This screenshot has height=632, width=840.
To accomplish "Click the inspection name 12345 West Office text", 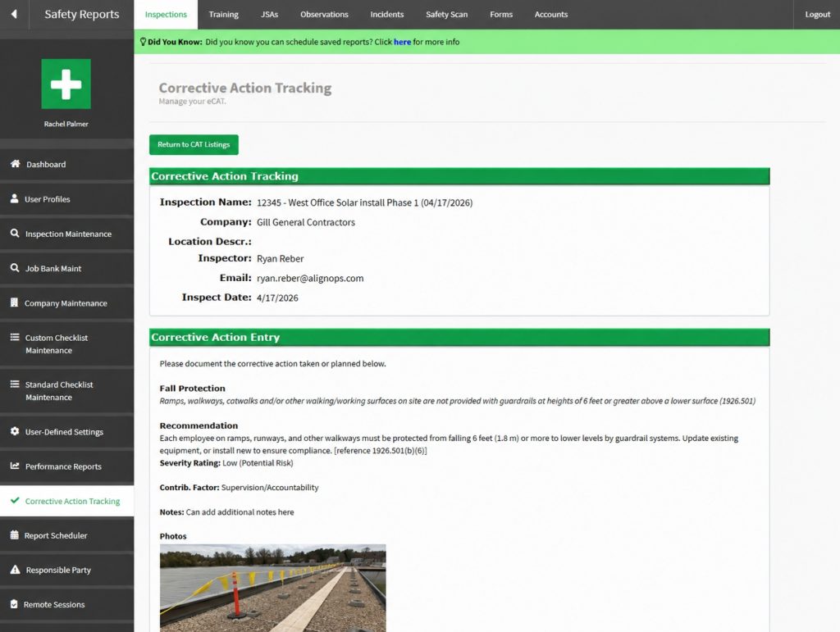I will click(x=364, y=202).
